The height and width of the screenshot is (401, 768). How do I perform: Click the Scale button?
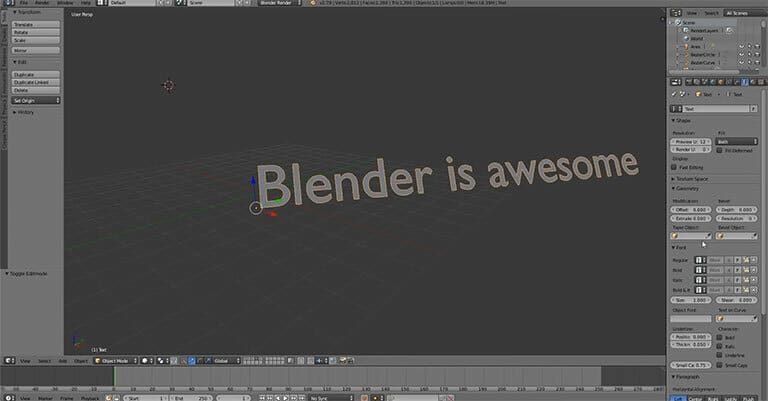[x=36, y=40]
